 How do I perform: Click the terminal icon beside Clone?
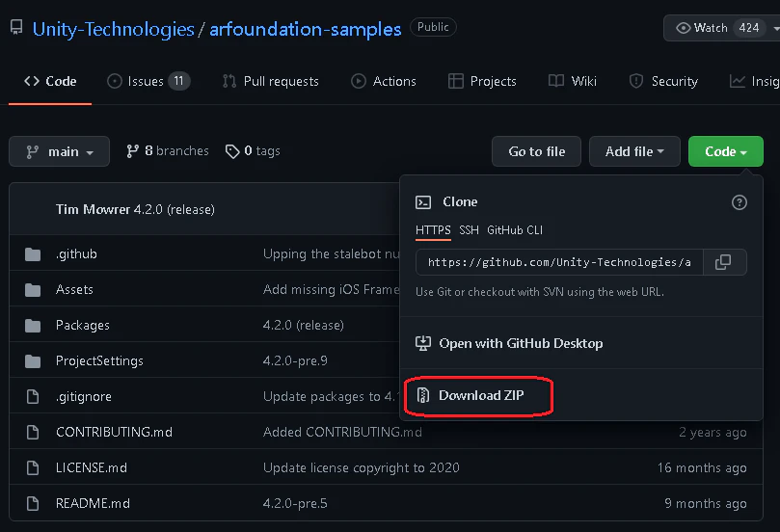pyautogui.click(x=423, y=201)
